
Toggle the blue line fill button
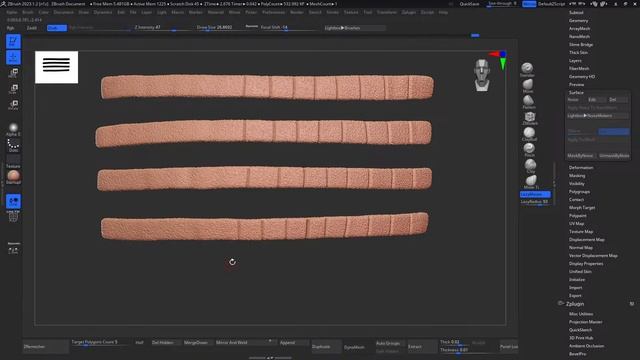pyautogui.click(x=13, y=201)
